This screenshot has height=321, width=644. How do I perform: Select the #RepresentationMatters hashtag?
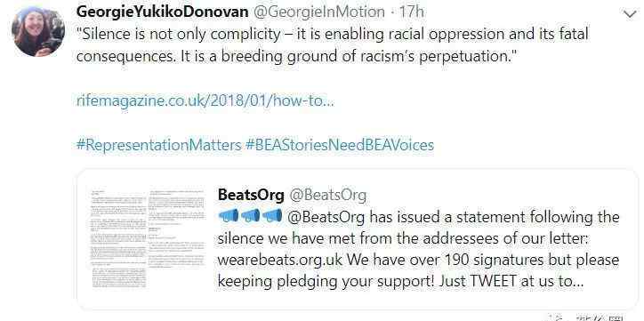coord(159,145)
